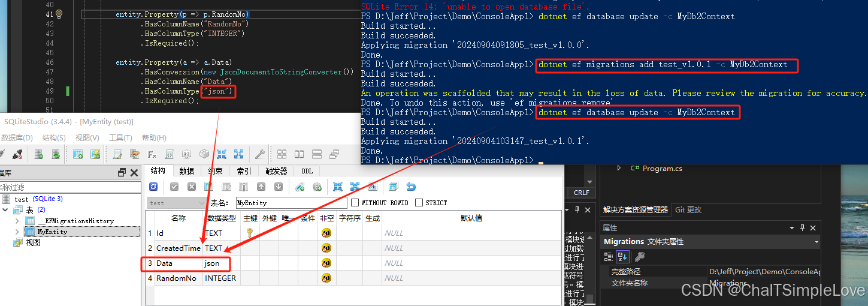The width and height of the screenshot is (868, 306).
Task: Click the blue refresh structure icon
Action: [153, 187]
